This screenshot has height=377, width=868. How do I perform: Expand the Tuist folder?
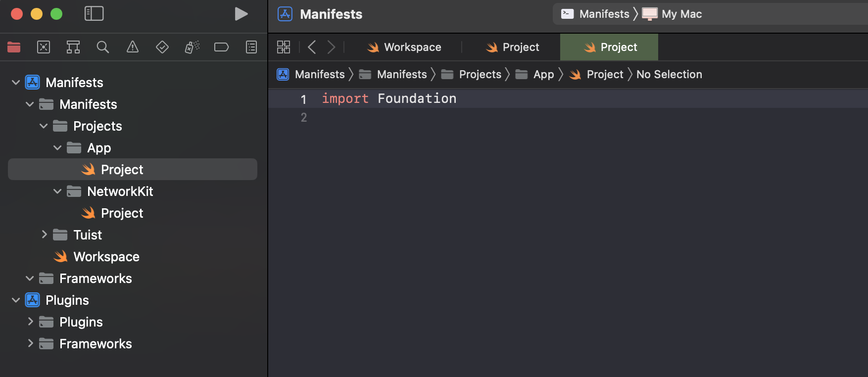[x=44, y=235]
